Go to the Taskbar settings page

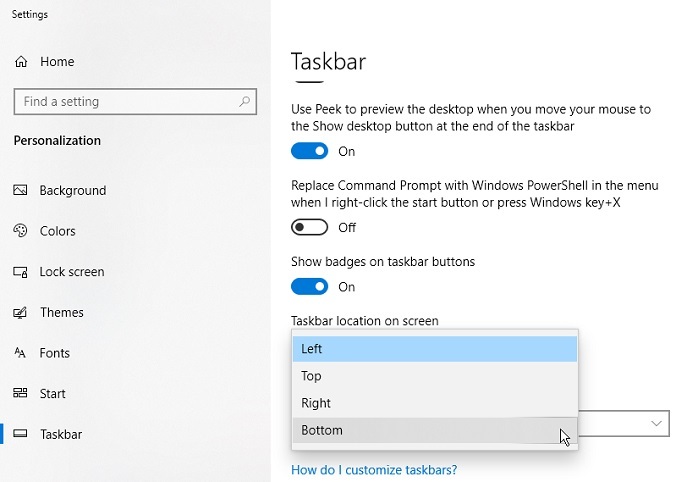[x=61, y=434]
